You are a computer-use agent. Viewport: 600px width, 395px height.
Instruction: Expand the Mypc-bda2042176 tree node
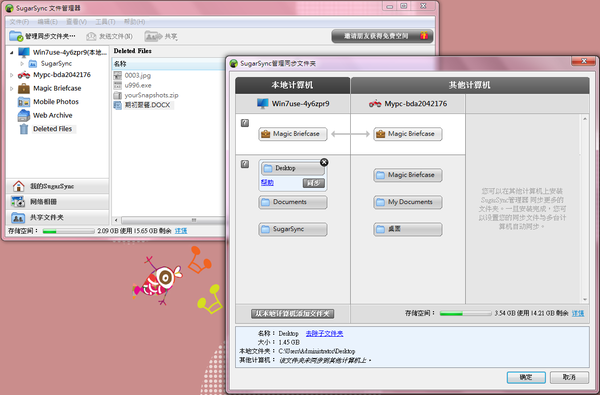pos(11,75)
